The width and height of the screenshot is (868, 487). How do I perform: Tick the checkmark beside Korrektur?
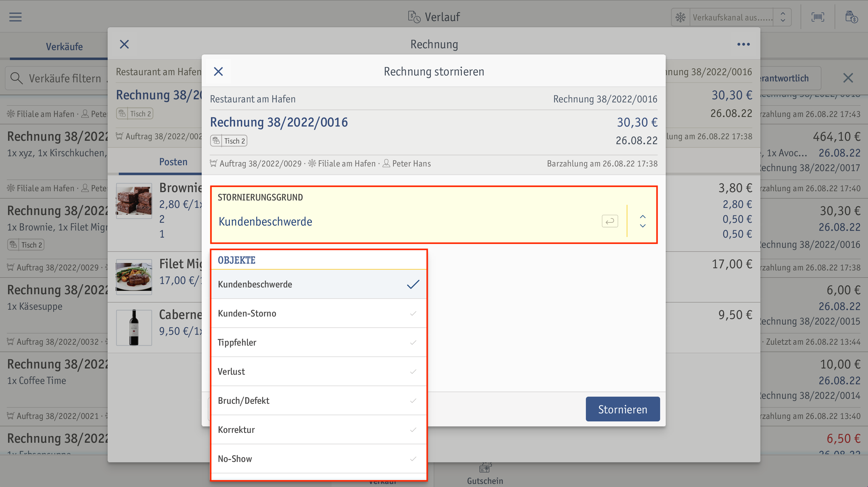413,430
